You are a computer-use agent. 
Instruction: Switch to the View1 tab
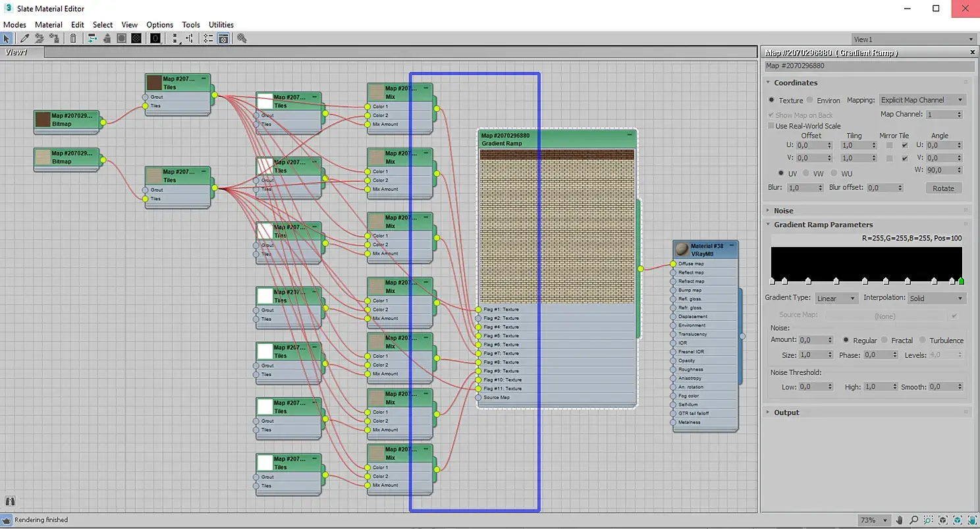(16, 52)
